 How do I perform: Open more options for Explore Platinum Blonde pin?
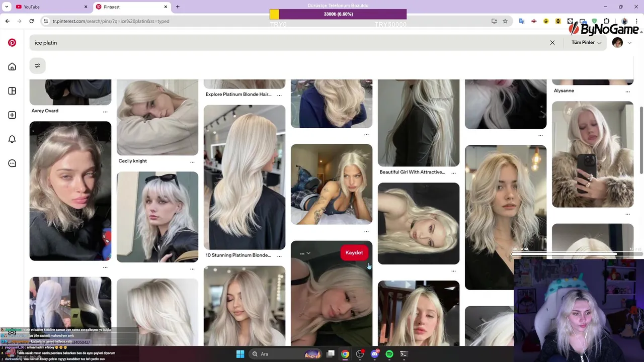279,95
